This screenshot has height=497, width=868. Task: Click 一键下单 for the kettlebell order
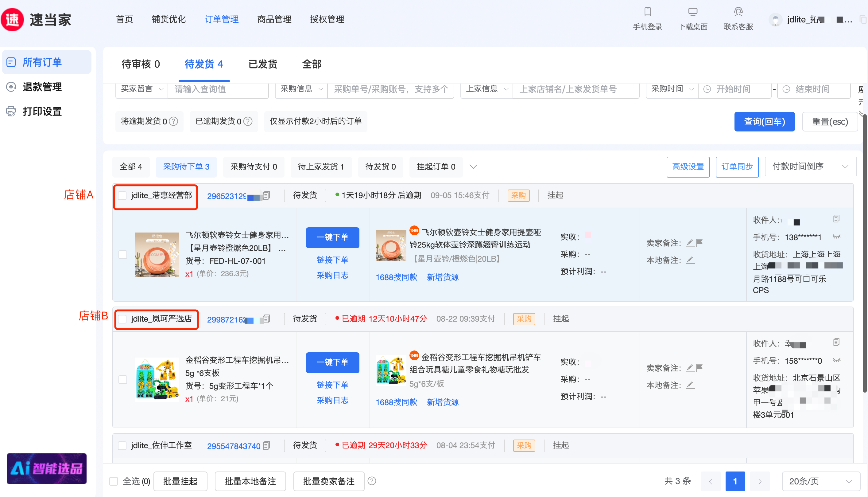[332, 237]
